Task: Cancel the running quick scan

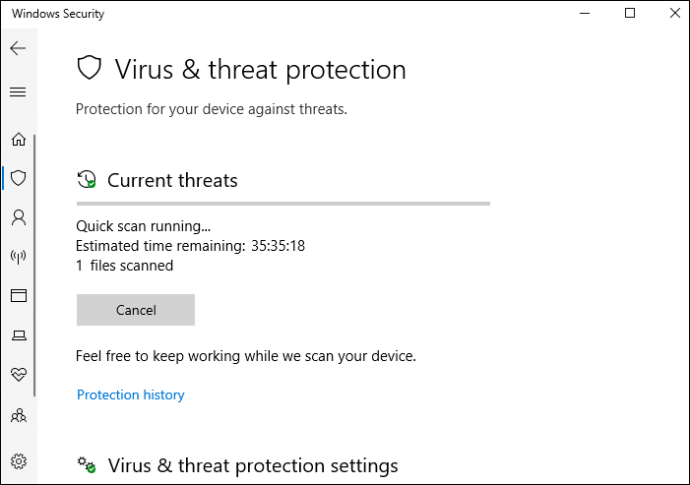Action: 136,310
